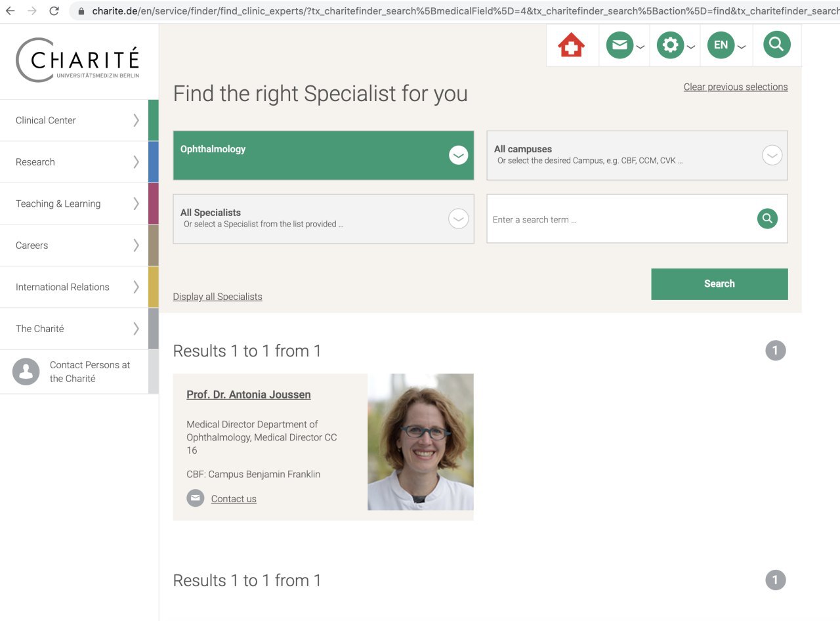The image size is (840, 621).
Task: Select page 1 in upper results pagination
Action: tap(775, 351)
